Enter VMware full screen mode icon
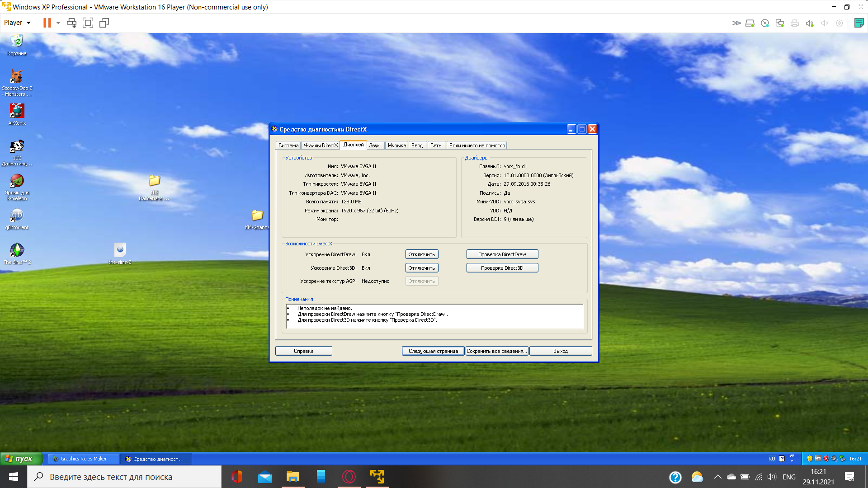Viewport: 868px width, 488px height. tap(88, 23)
